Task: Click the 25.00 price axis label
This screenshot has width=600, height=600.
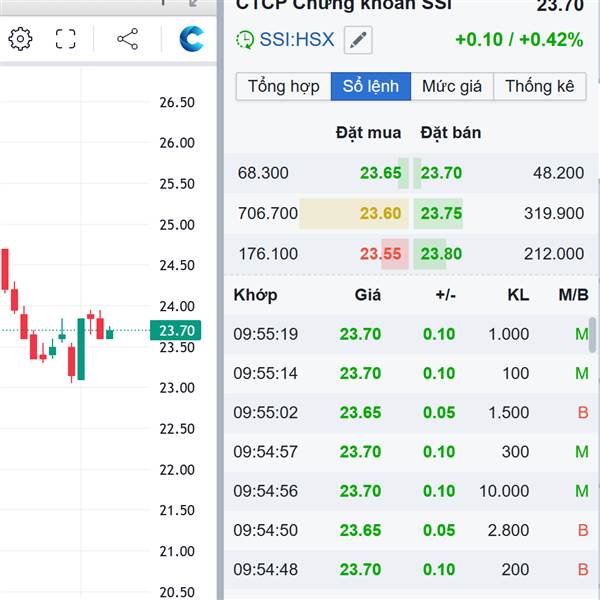Action: click(x=177, y=225)
